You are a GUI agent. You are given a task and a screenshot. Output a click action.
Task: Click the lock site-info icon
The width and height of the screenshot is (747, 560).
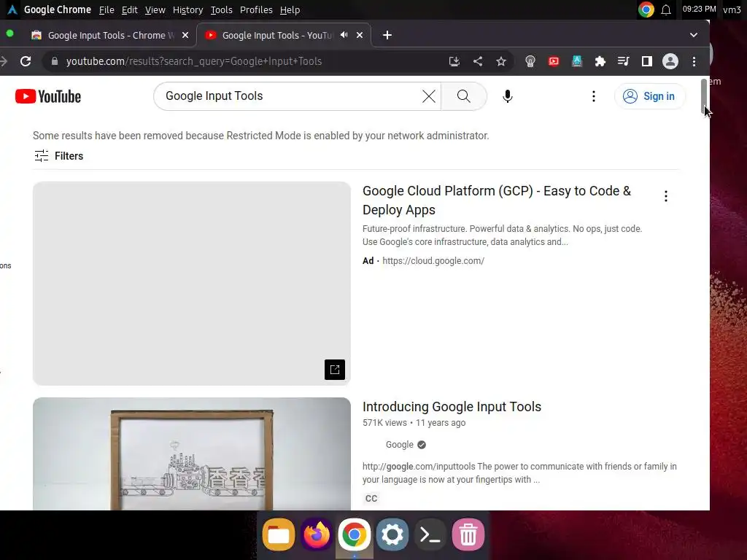point(54,61)
